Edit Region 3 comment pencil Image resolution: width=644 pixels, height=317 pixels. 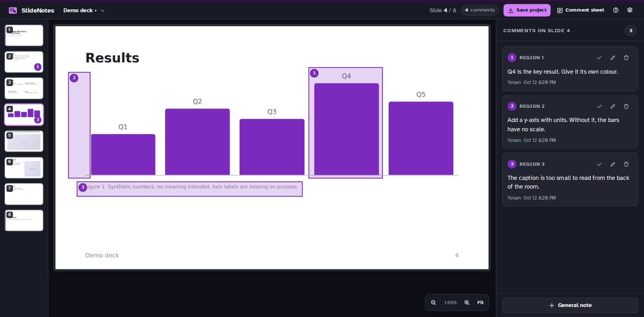[613, 164]
